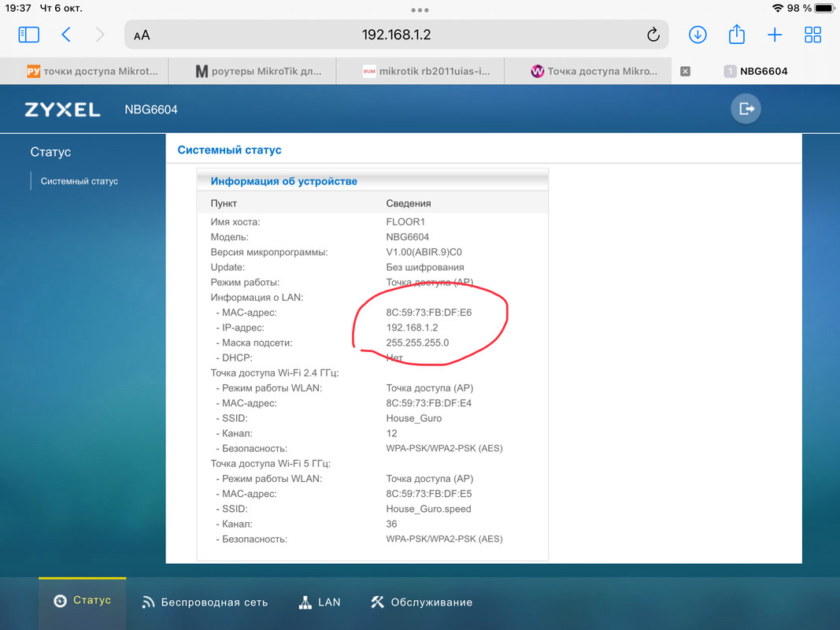Open the Беспроводная сеть menu
Screen dimensions: 840x630
[204, 602]
